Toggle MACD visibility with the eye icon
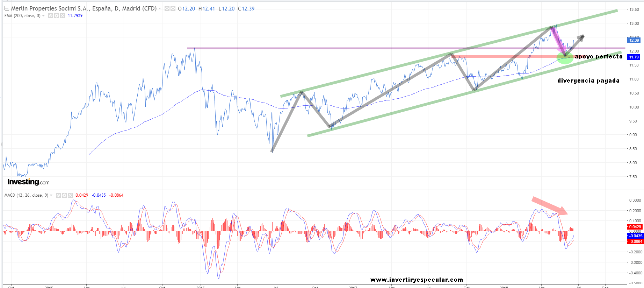The height and width of the screenshot is (288, 644). (x=58, y=195)
